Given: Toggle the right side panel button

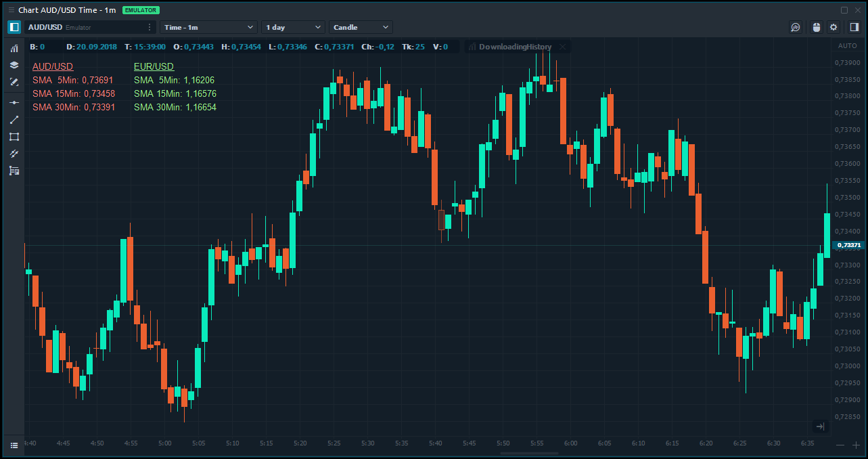Looking at the screenshot, I should (x=854, y=27).
